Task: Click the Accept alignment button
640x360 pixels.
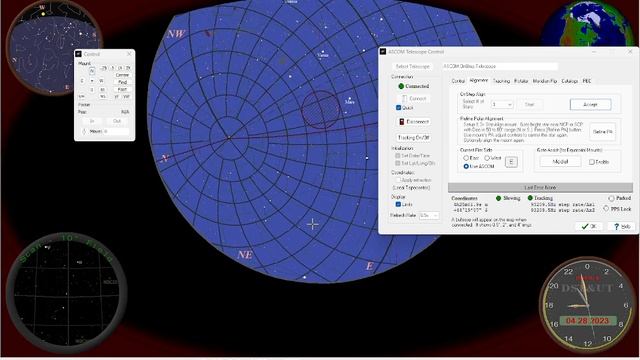Action: coord(590,104)
